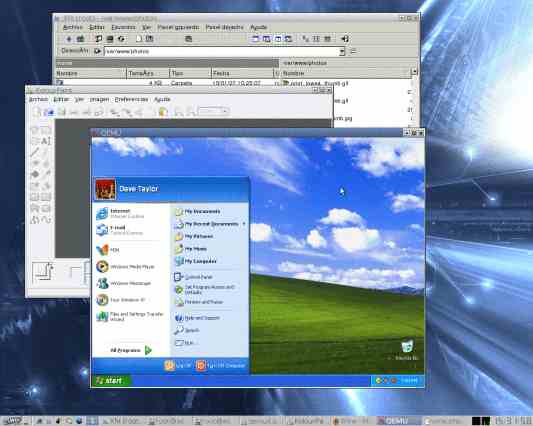Open host desktop menu button in taskbar

point(13,421)
